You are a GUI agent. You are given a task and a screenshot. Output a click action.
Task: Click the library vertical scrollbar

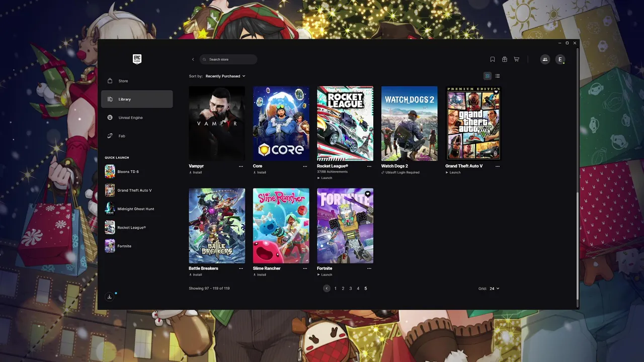[578, 246]
